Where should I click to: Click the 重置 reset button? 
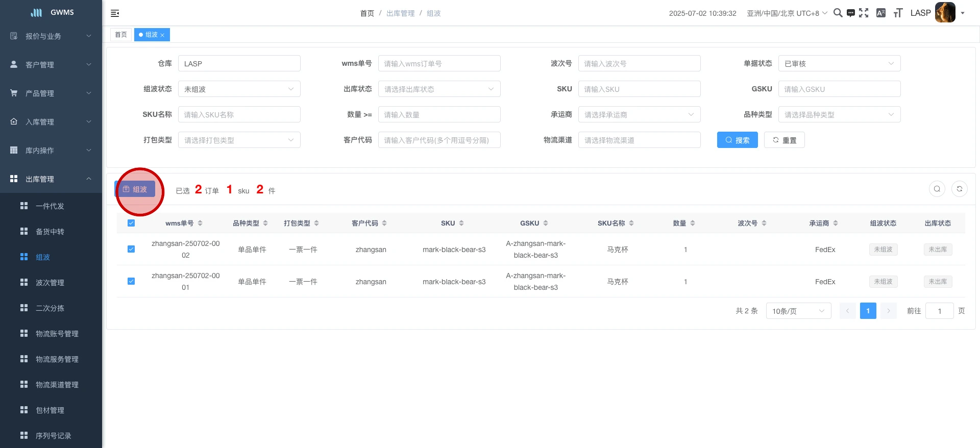784,140
